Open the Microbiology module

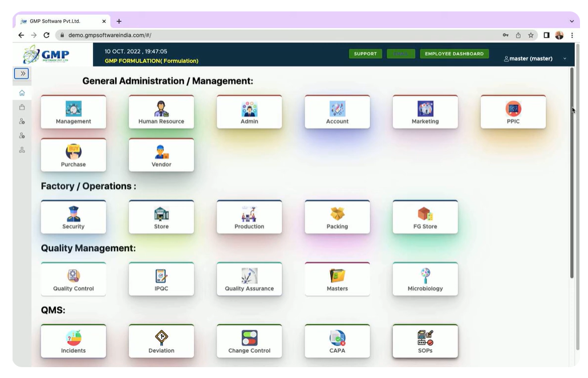coord(425,279)
